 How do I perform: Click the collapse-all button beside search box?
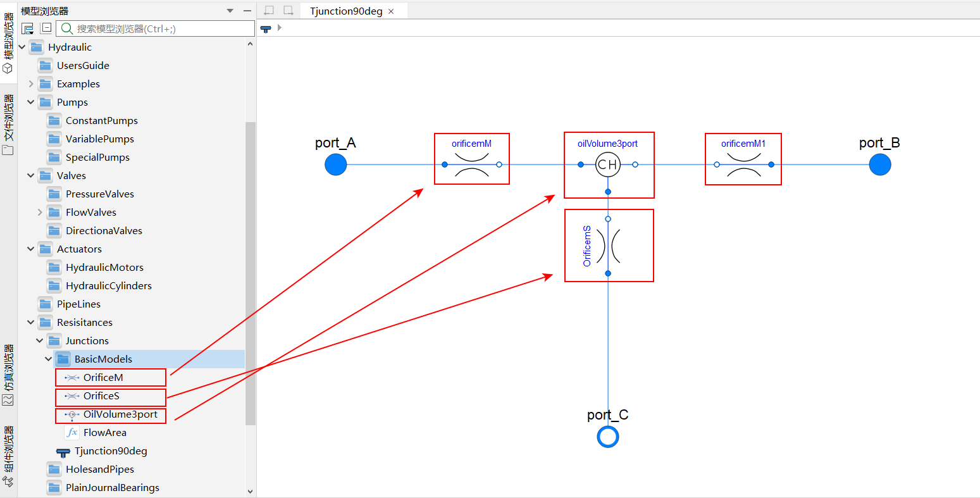[46, 28]
